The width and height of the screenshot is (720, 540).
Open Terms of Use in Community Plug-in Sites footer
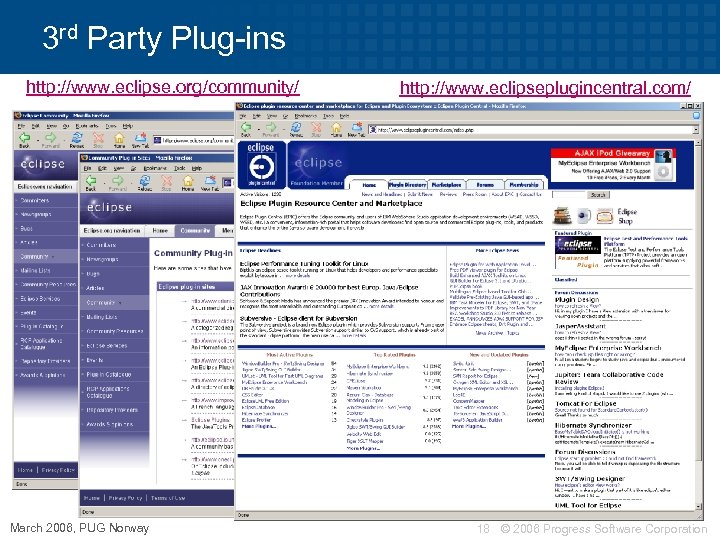coord(168,498)
